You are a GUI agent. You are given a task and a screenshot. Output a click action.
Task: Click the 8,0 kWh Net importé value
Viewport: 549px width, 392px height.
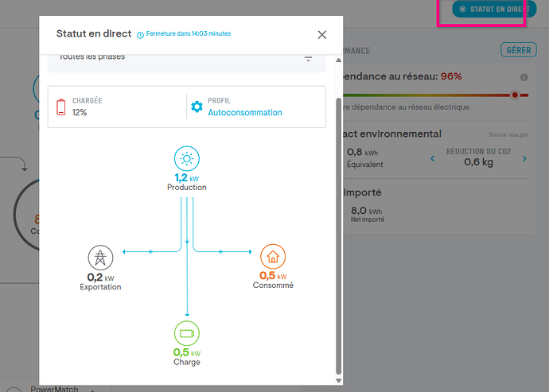(367, 211)
